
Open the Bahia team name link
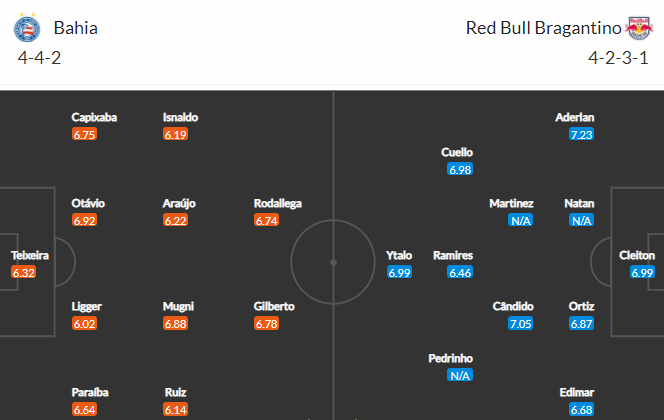pyautogui.click(x=76, y=28)
